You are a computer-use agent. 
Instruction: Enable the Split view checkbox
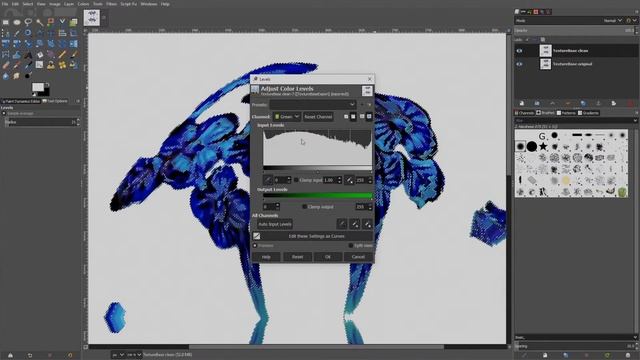click(351, 246)
